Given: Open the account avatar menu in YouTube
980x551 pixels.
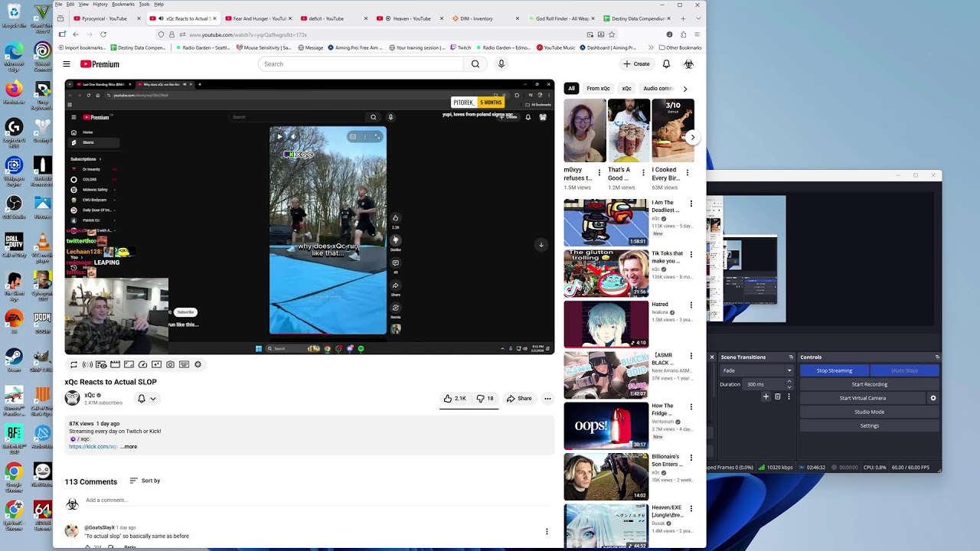Looking at the screenshot, I should tap(689, 64).
